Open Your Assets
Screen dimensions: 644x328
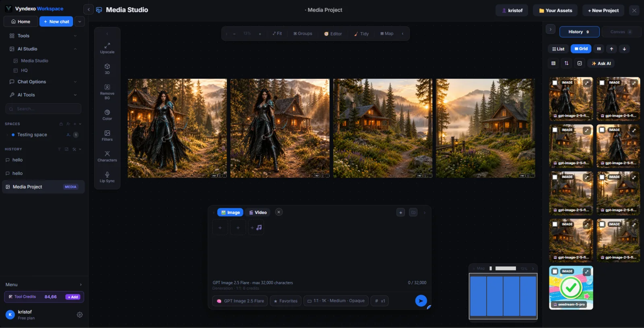tap(555, 10)
